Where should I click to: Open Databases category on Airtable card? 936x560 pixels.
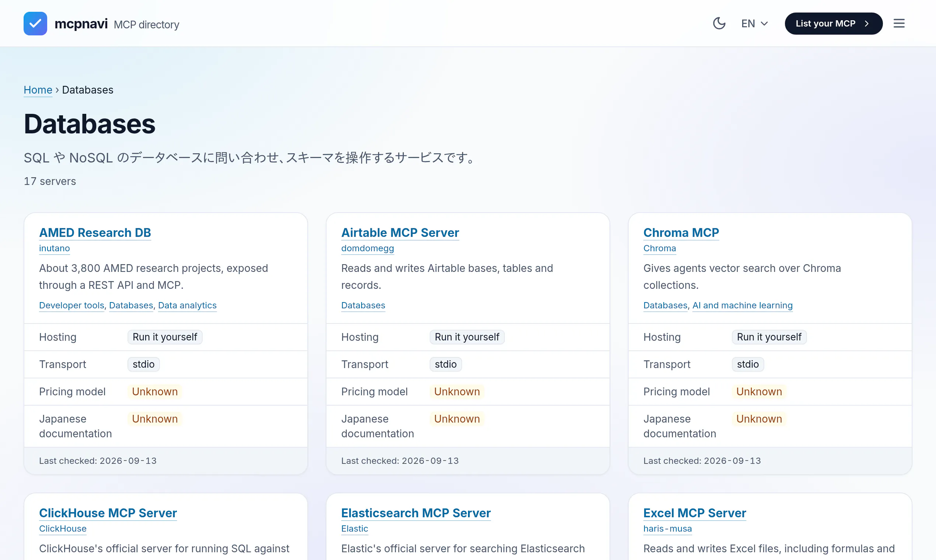tap(363, 305)
